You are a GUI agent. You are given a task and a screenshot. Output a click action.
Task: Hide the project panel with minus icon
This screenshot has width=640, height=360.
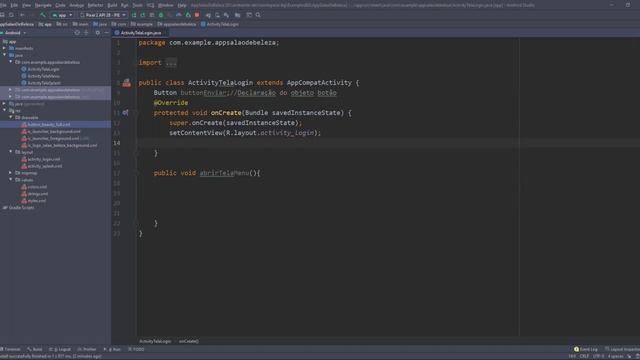(x=106, y=33)
